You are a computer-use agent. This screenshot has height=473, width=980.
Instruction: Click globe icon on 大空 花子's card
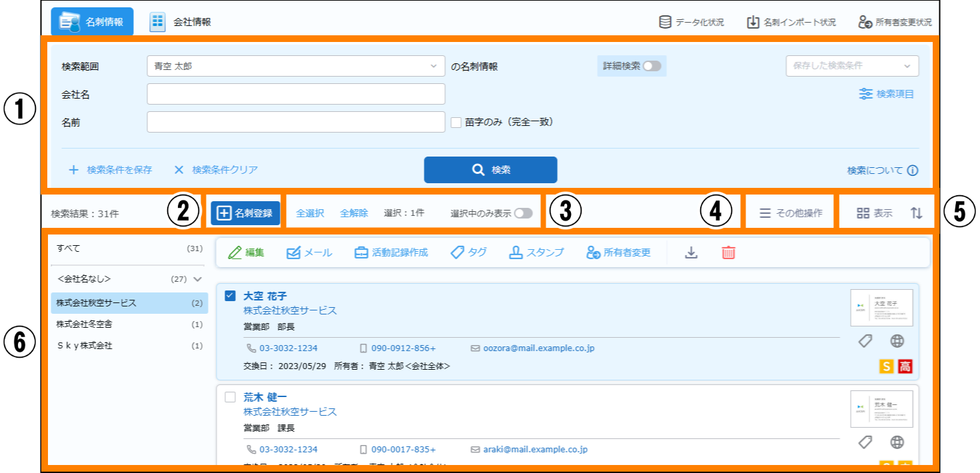pyautogui.click(x=897, y=341)
